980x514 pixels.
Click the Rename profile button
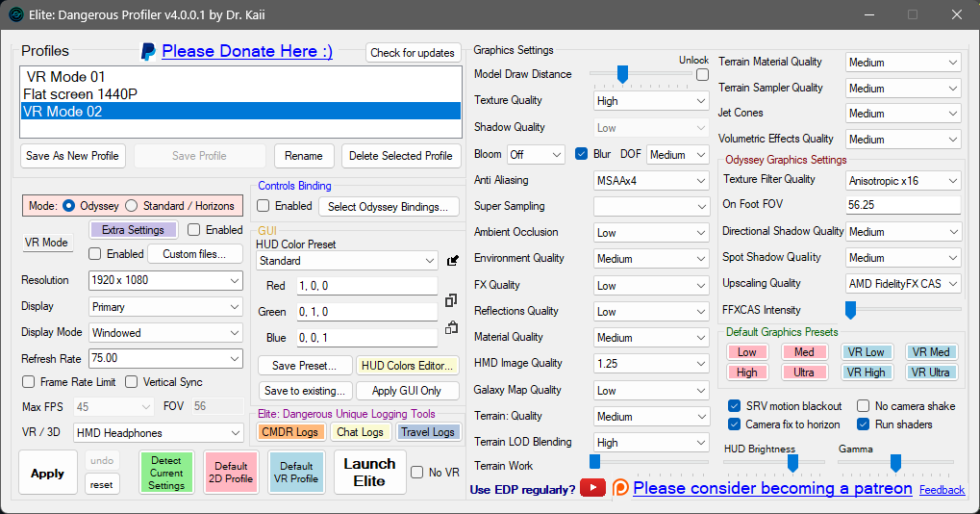tap(304, 156)
